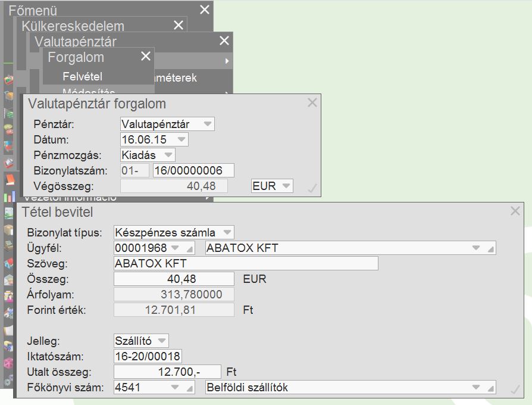Open the EUR currency dropdown
Image resolution: width=532 pixels, height=405 pixels.
point(286,186)
